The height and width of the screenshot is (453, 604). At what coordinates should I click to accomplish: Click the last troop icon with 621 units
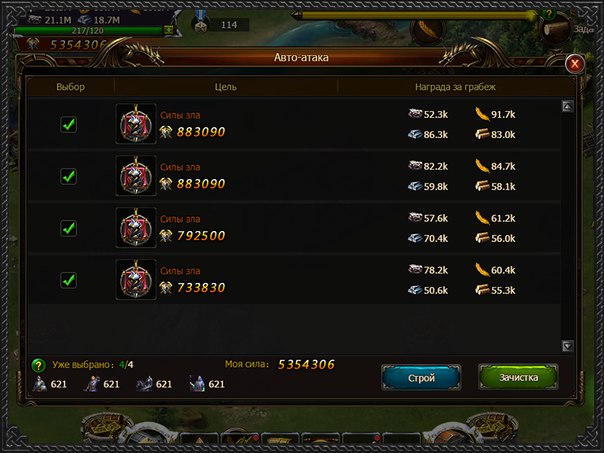point(196,384)
